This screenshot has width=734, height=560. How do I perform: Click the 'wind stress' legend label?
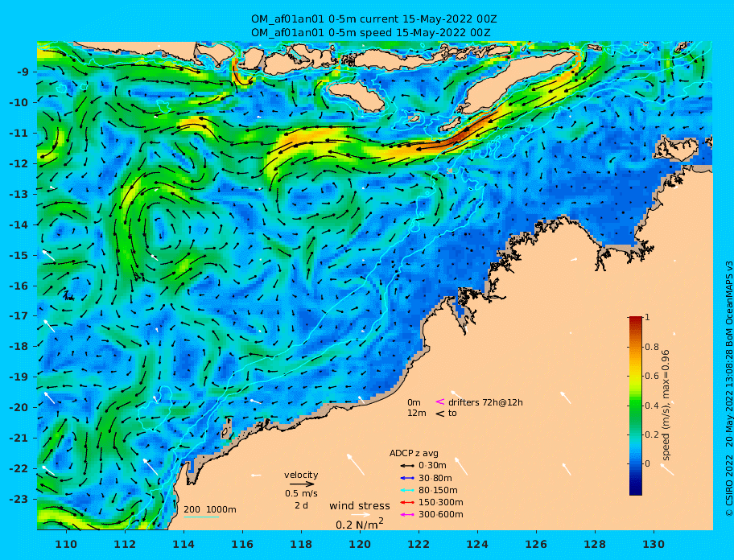coord(360,506)
